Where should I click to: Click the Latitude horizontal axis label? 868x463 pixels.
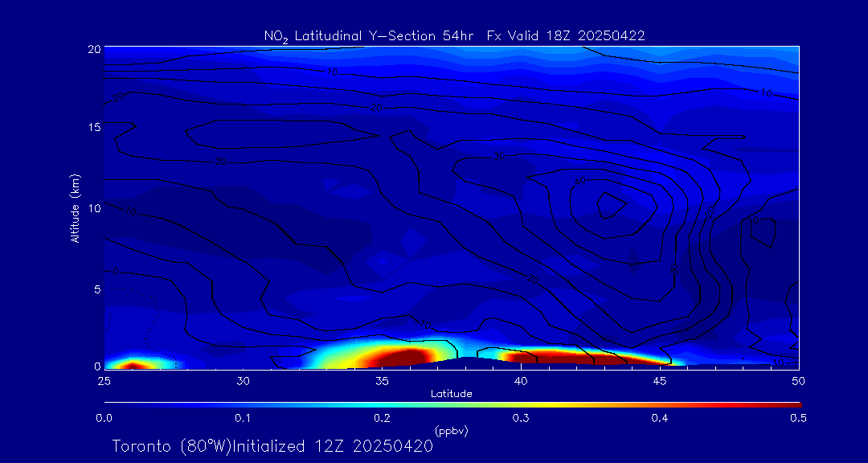pos(451,393)
